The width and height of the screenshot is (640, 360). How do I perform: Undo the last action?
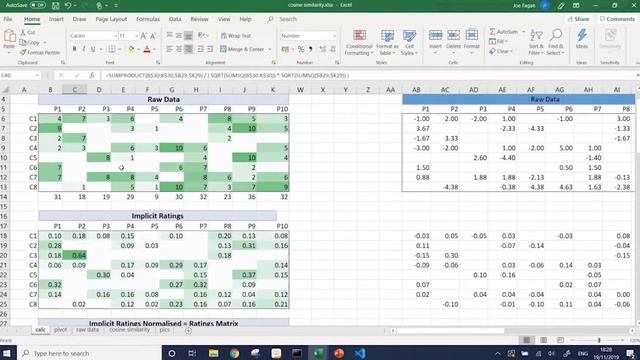[68, 5]
